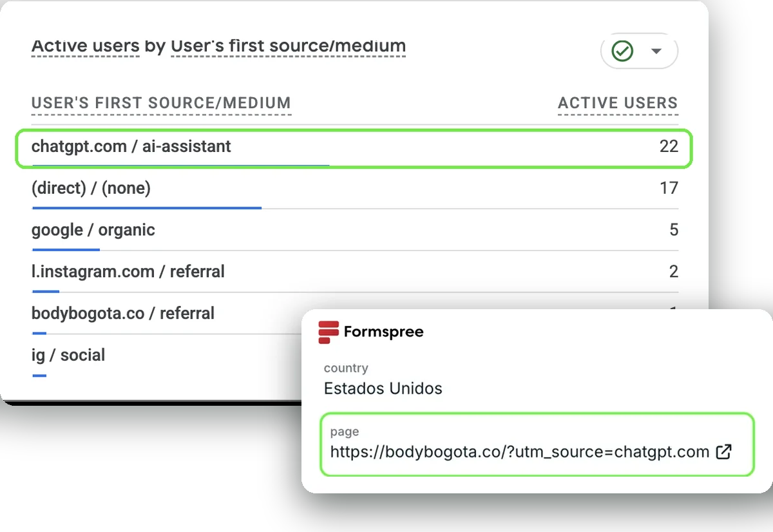Image resolution: width=773 pixels, height=532 pixels.
Task: Click the value 22 for chatgpt.com
Action: pos(669,147)
